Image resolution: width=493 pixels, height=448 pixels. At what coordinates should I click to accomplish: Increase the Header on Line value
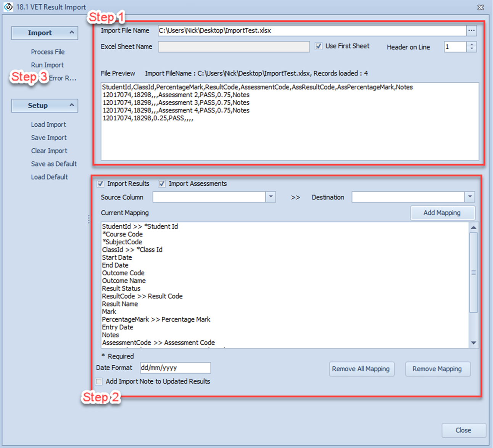(x=472, y=44)
